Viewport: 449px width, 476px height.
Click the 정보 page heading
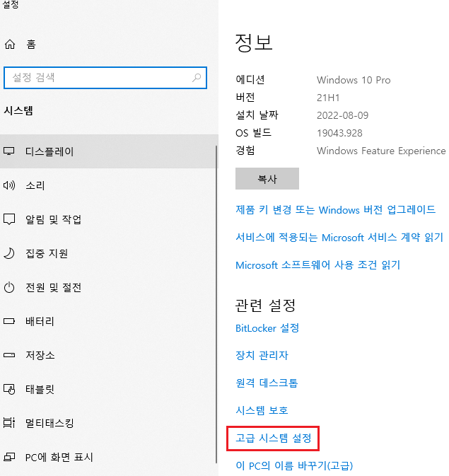point(254,42)
